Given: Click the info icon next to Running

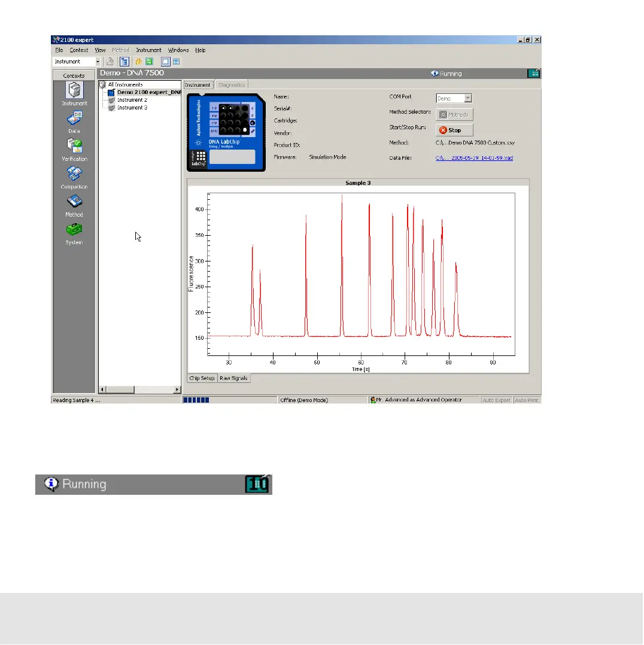Looking at the screenshot, I should [434, 74].
